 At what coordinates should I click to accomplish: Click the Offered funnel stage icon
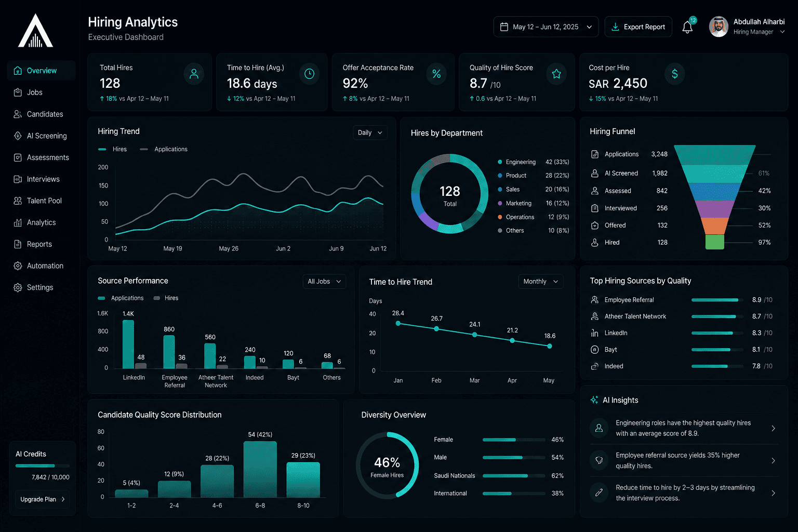tap(595, 225)
